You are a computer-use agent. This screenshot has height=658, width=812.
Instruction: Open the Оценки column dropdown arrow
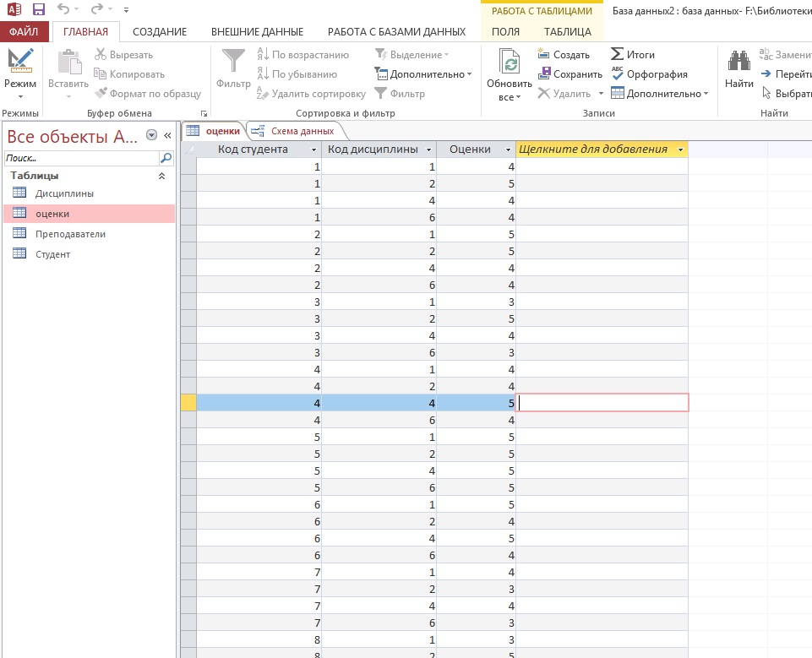[x=507, y=150]
